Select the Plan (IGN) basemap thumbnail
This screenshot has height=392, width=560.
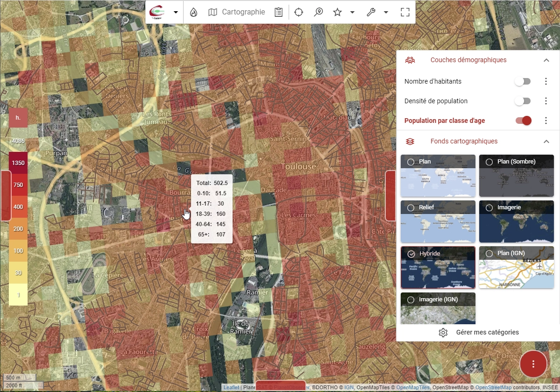516,267
